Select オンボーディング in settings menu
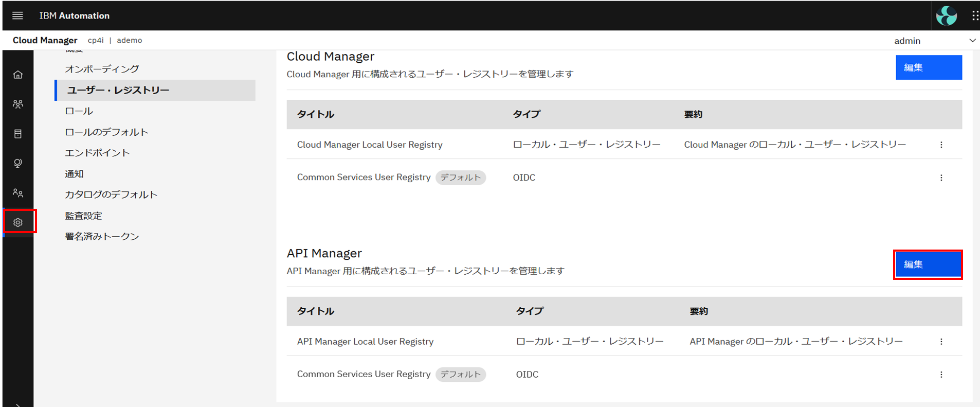This screenshot has height=407, width=980. (102, 69)
